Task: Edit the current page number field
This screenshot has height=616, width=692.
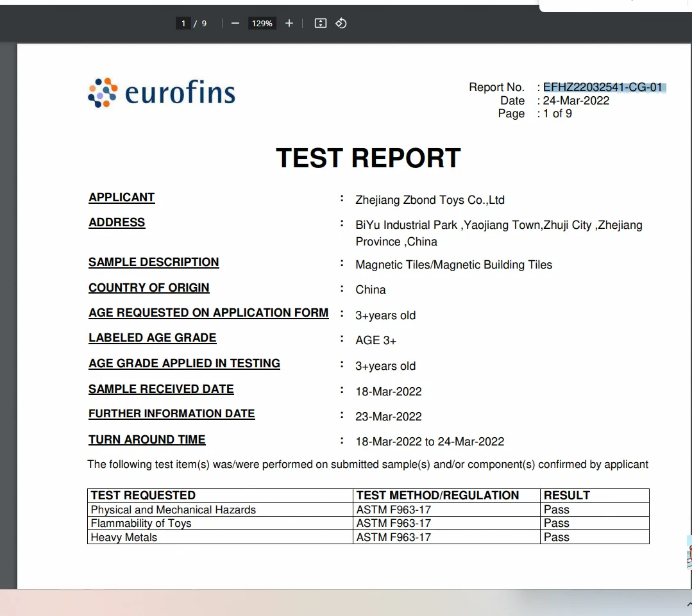Action: pos(183,23)
